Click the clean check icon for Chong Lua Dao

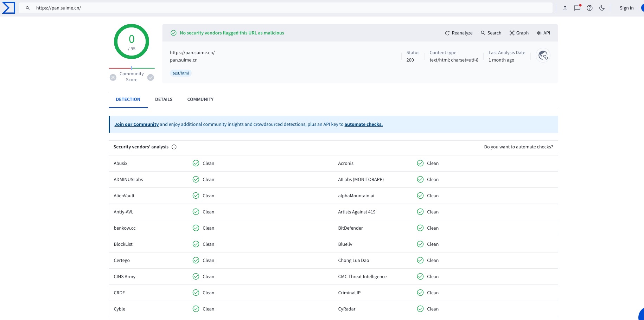(x=420, y=260)
